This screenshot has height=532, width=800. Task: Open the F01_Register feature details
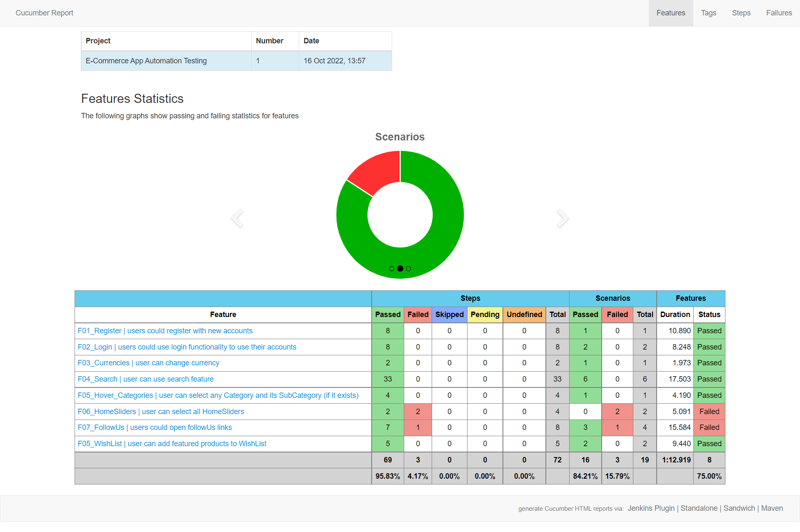(x=165, y=330)
